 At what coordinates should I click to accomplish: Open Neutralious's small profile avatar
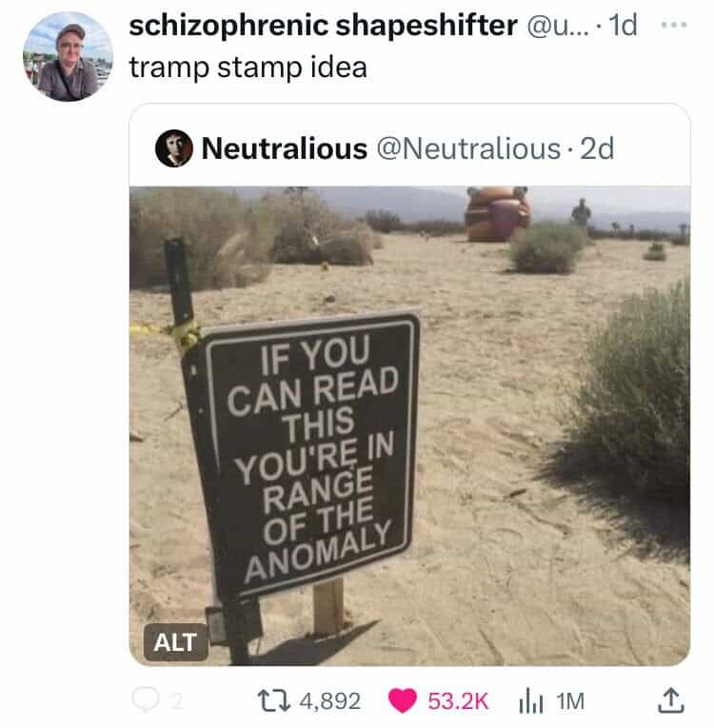coord(173,148)
